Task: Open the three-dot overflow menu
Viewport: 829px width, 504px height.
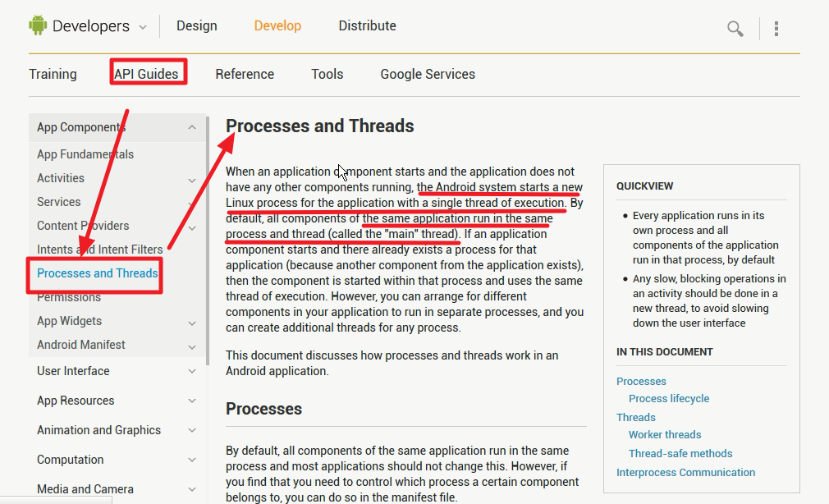Action: pyautogui.click(x=776, y=29)
